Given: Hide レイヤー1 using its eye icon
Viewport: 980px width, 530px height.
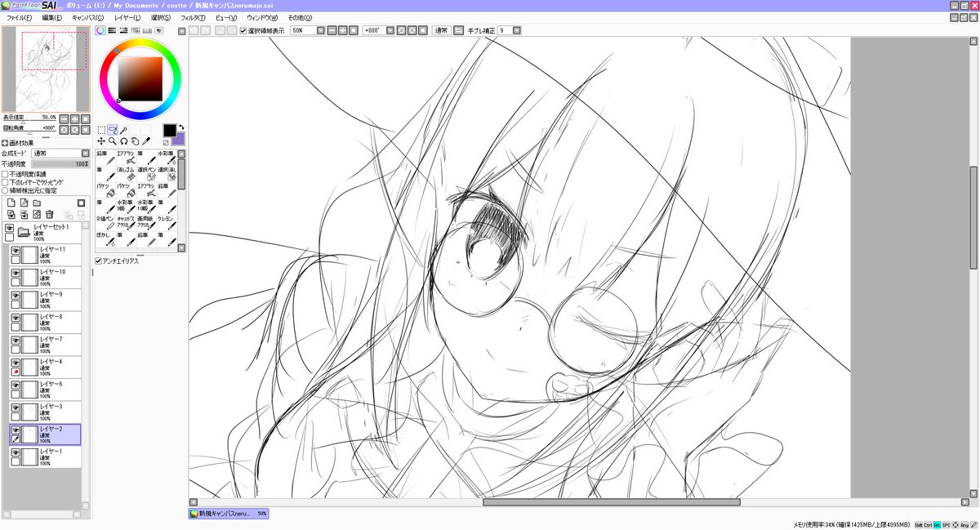Looking at the screenshot, I should click(16, 452).
